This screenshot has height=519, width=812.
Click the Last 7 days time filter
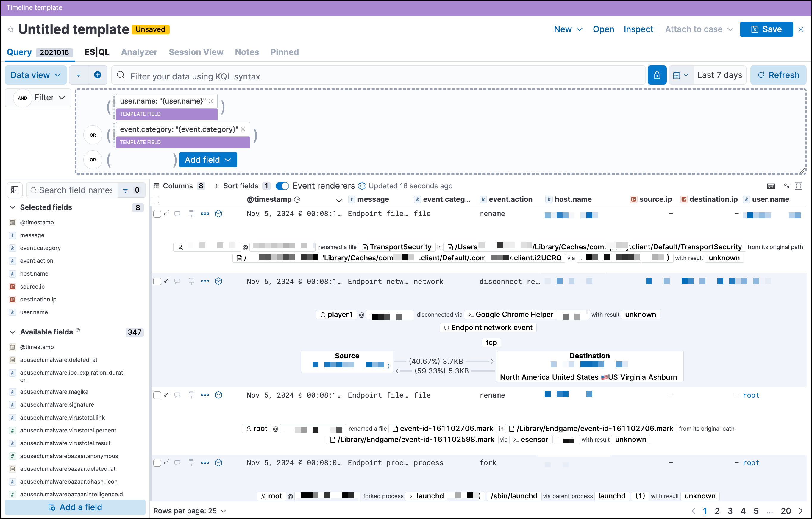coord(720,75)
